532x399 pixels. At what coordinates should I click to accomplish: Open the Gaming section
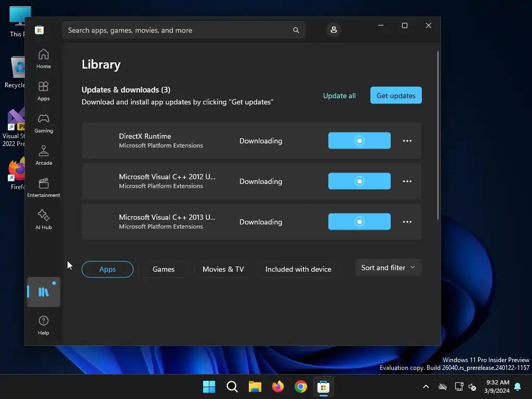click(x=44, y=124)
